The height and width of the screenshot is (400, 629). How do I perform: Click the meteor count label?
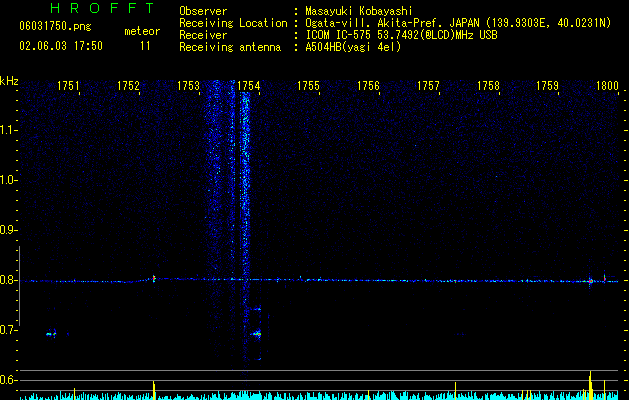click(x=142, y=31)
